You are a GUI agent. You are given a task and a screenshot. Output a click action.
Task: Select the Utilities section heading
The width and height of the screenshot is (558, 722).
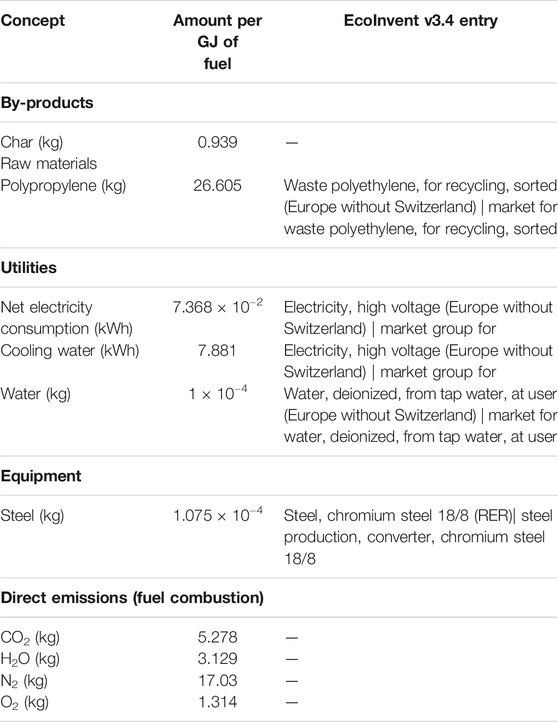pyautogui.click(x=29, y=268)
